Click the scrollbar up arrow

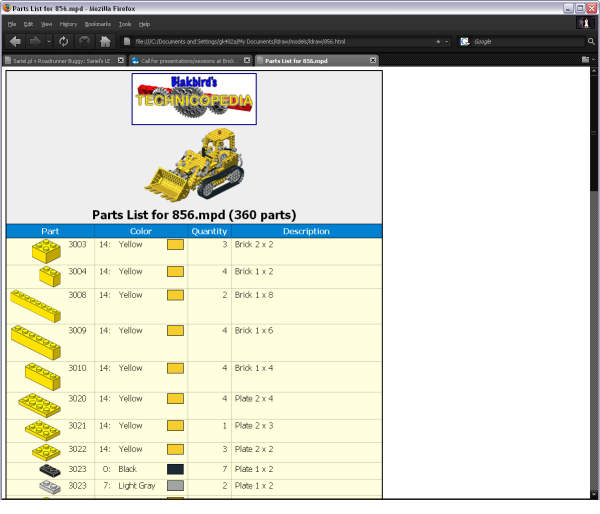click(x=593, y=70)
